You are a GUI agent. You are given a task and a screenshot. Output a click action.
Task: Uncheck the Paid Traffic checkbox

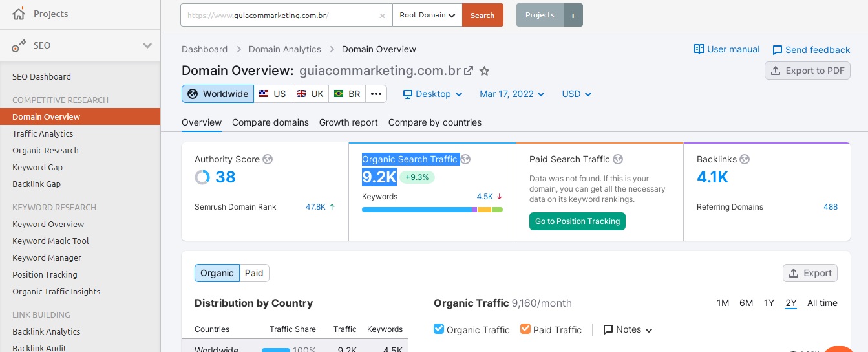click(x=525, y=329)
